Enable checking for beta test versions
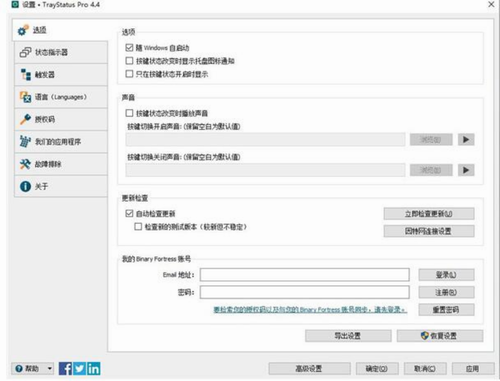 tap(138, 227)
